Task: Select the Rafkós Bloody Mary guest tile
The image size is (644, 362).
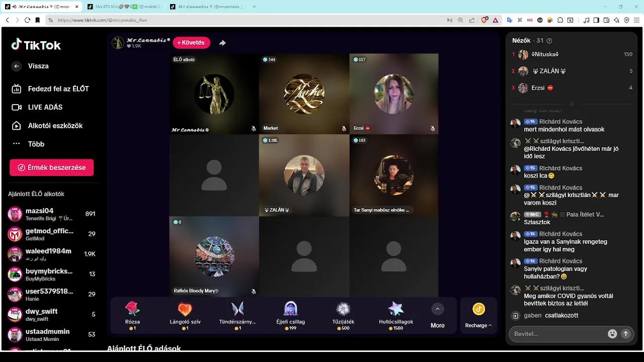Action: click(x=214, y=256)
